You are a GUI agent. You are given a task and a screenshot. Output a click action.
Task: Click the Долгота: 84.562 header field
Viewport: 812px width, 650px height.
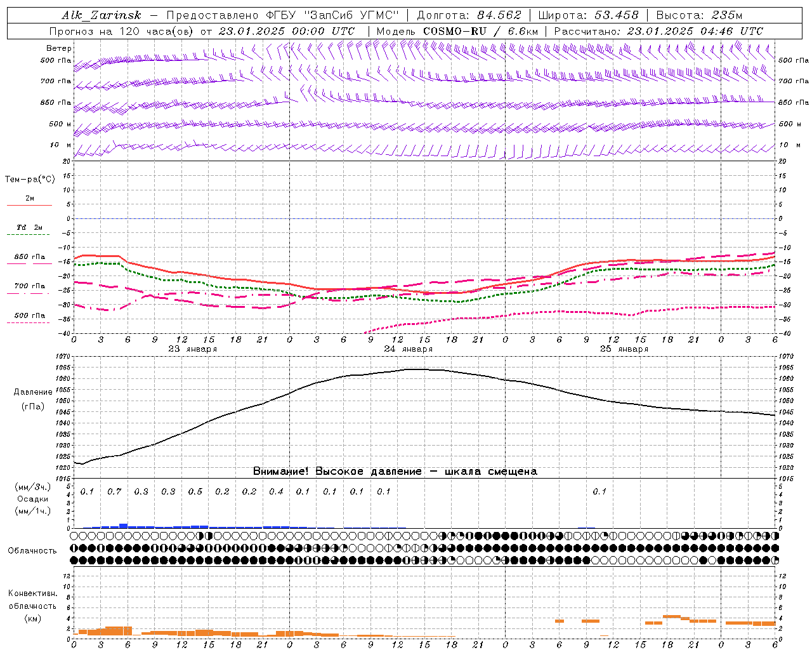pos(469,15)
